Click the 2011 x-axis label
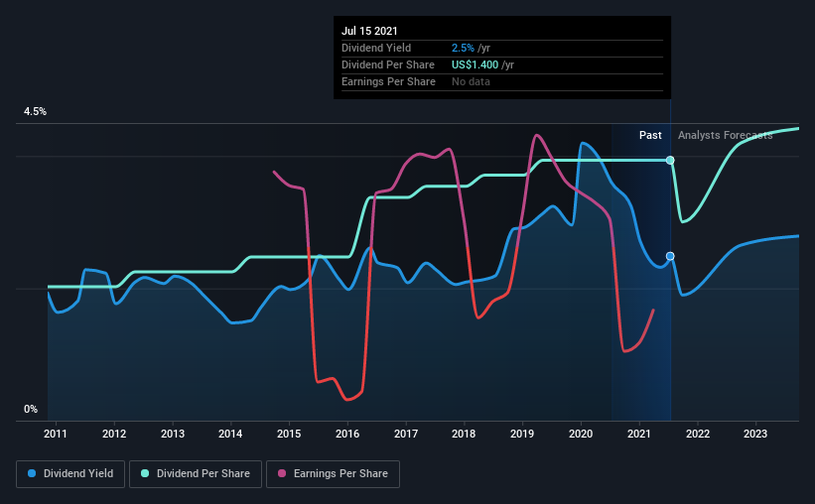The width and height of the screenshot is (815, 504). tap(56, 434)
